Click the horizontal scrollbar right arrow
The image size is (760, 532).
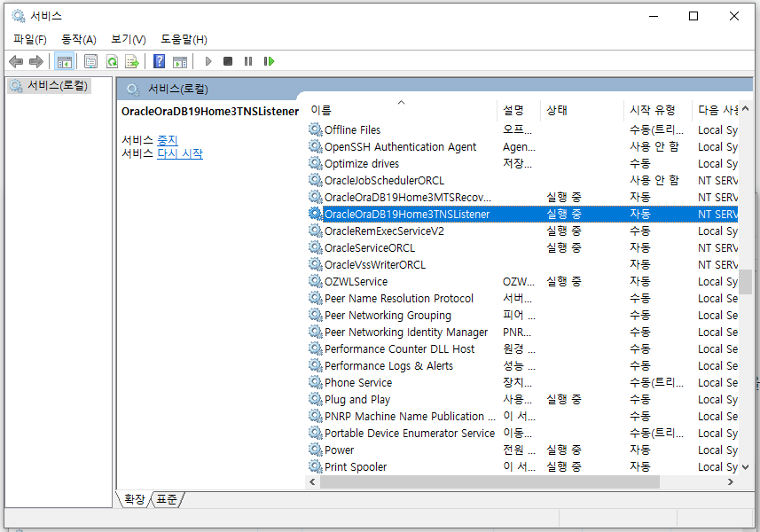(x=731, y=481)
